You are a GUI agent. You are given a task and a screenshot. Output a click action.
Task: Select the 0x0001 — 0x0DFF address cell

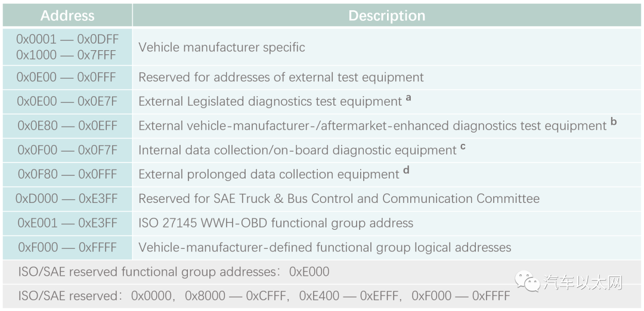[67, 47]
